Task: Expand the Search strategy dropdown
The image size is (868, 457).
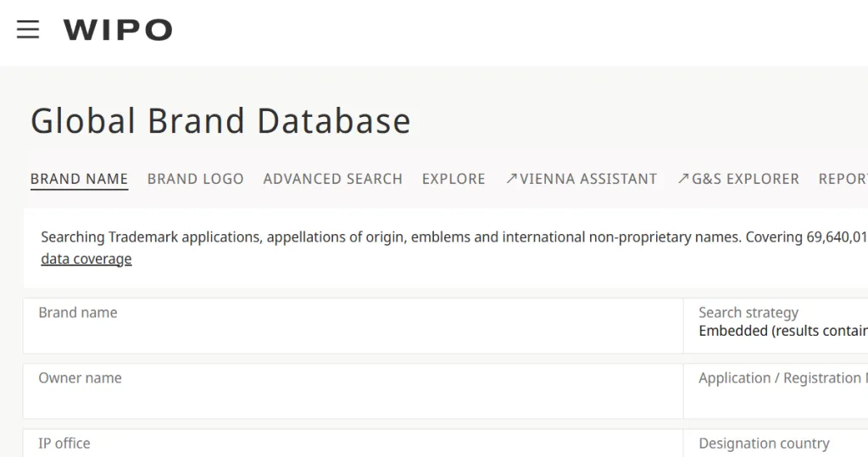Action: pos(776,326)
